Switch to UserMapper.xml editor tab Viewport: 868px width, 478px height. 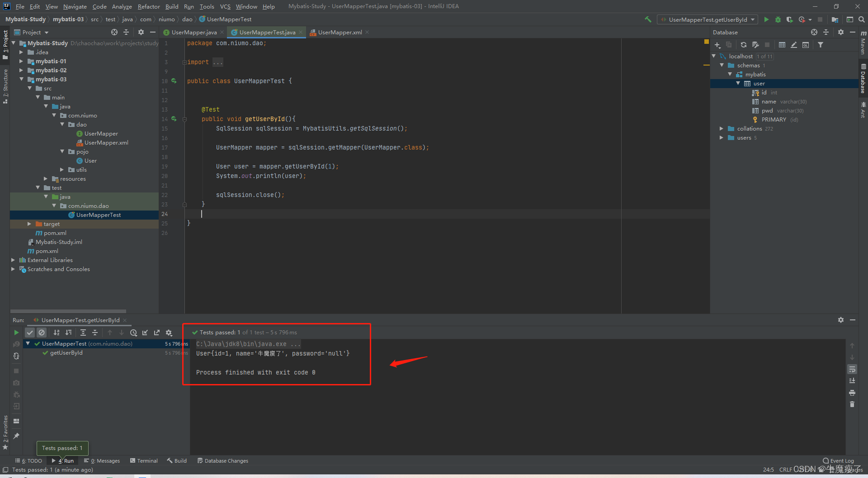point(340,32)
